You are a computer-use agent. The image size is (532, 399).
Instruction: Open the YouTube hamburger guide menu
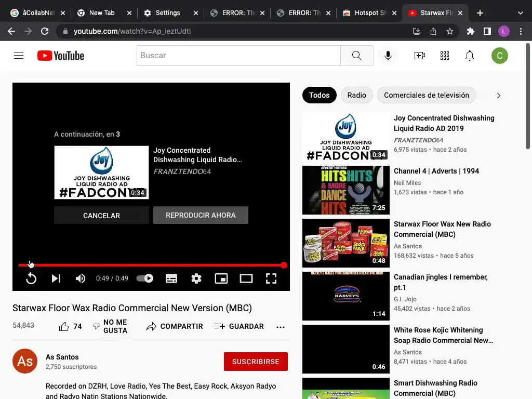(x=19, y=55)
